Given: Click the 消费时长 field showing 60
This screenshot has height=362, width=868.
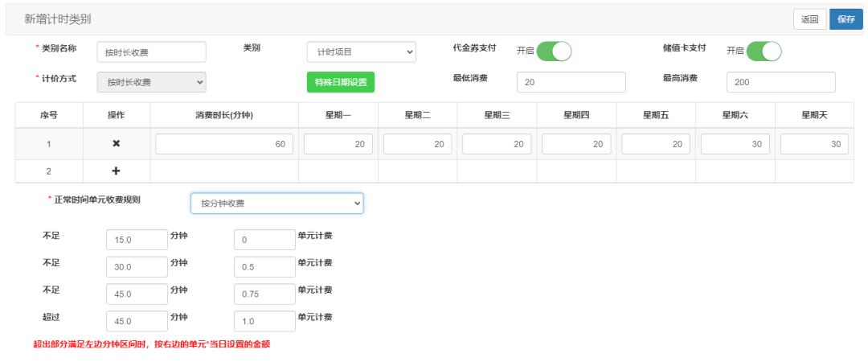Looking at the screenshot, I should click(x=224, y=144).
